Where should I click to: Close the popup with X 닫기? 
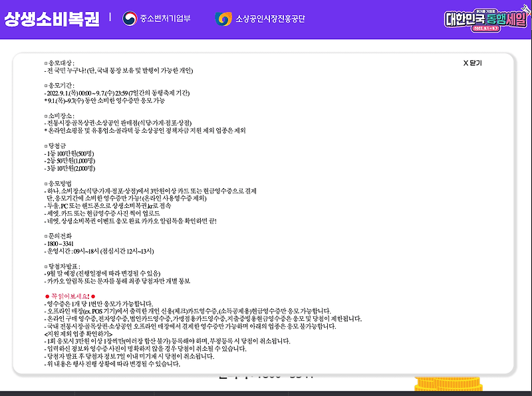[x=472, y=62]
